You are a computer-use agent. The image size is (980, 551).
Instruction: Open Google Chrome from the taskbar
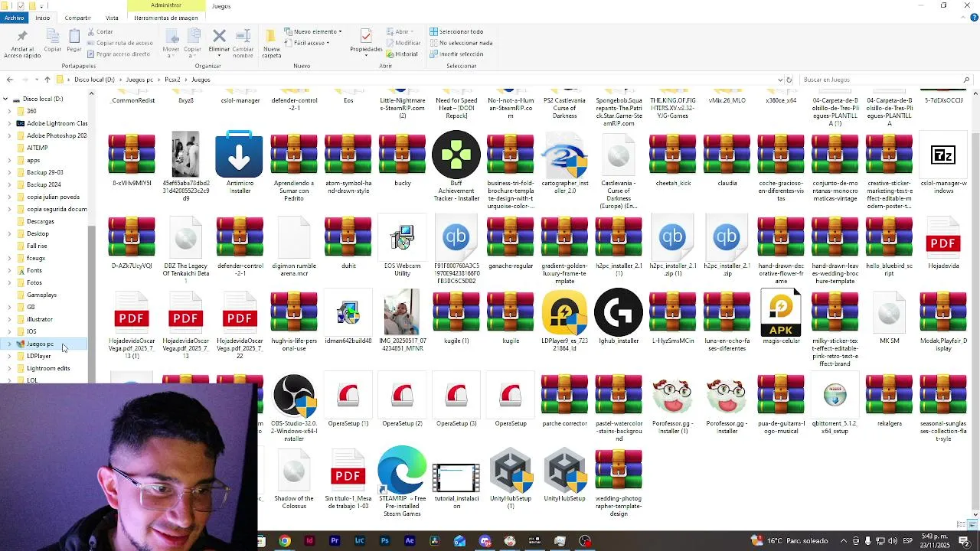284,541
